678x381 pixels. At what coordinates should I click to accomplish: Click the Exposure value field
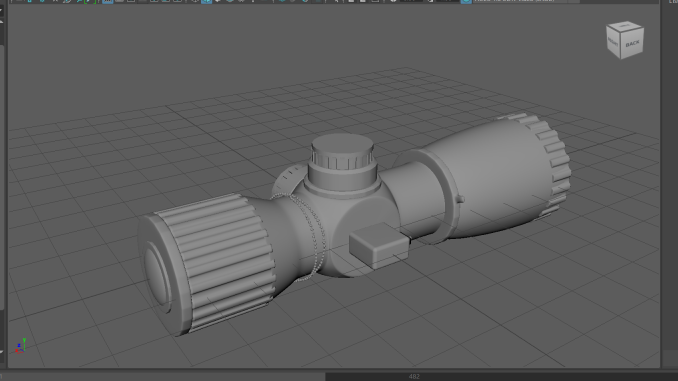[x=411, y=1]
